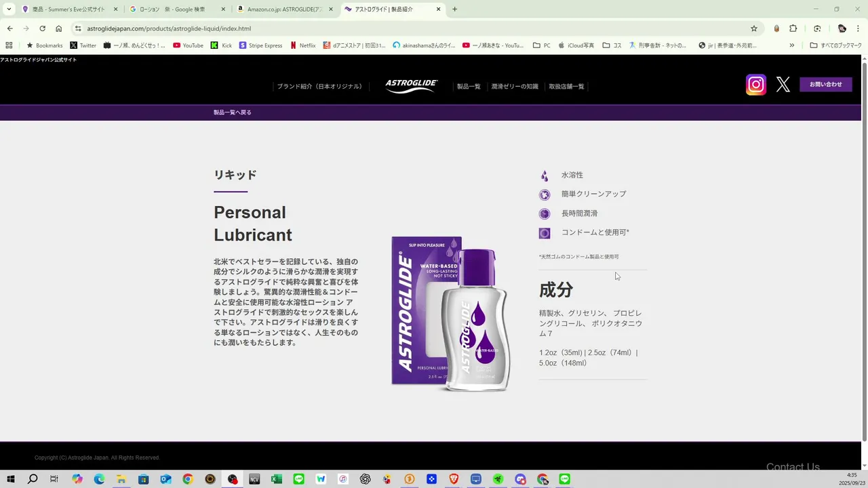
Task: Open the browser extensions puzzle icon
Action: click(793, 28)
